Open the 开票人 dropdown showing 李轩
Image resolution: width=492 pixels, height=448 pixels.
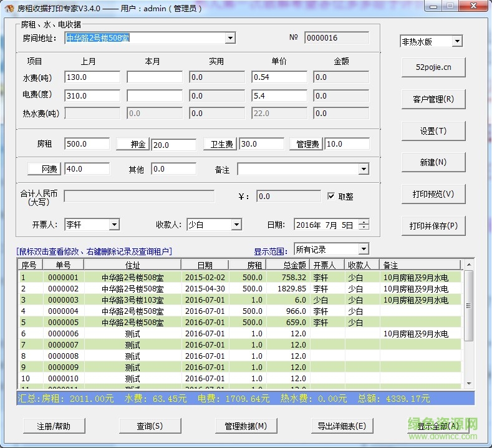coord(113,225)
